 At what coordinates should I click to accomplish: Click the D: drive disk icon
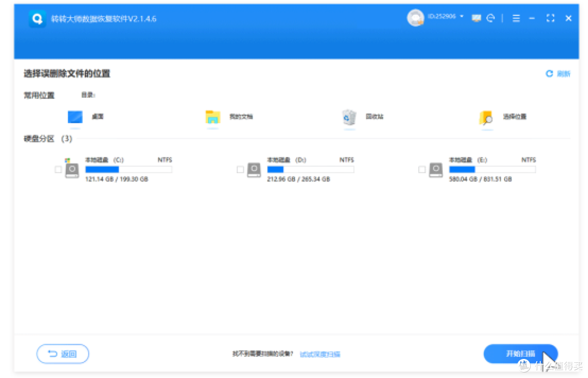(x=254, y=169)
